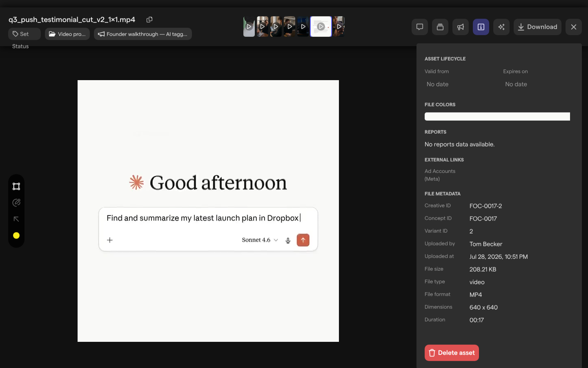
Task: Delete asset with red button
Action: tap(452, 353)
